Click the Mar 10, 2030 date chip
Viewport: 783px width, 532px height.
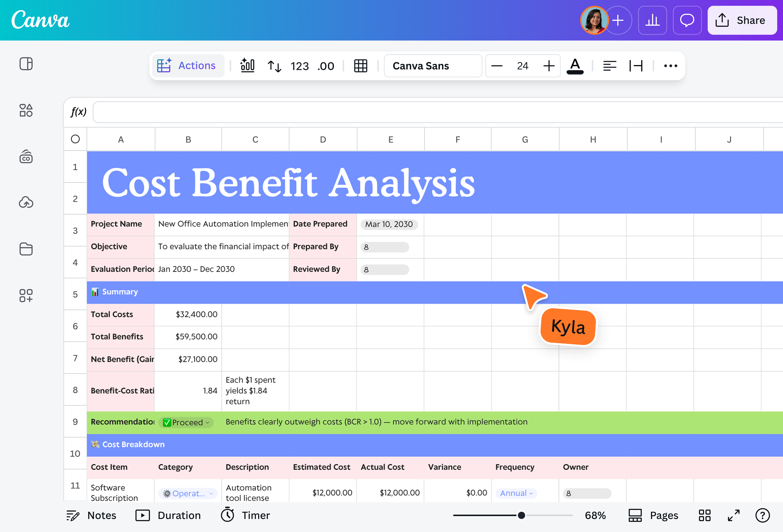(x=389, y=224)
